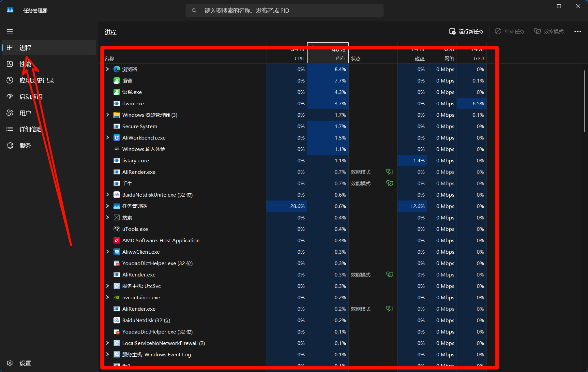The image size is (588, 372).
Task: Click the nvcontainer.exe NVIDIA icon
Action: pos(117,297)
